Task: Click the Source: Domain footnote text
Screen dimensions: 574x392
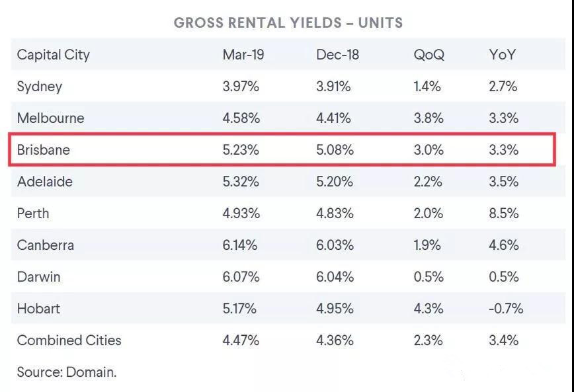Action: pos(67,372)
